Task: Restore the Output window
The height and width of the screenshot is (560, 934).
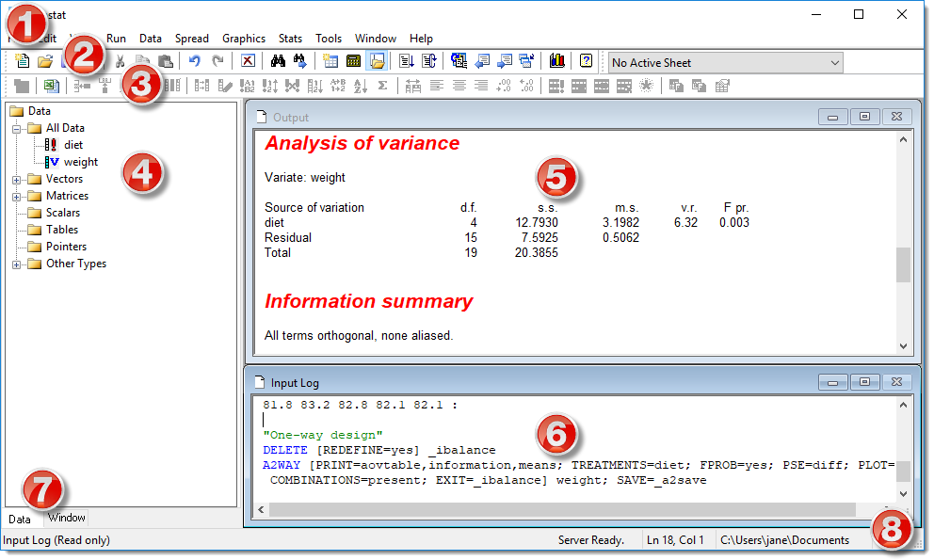Action: point(864,117)
